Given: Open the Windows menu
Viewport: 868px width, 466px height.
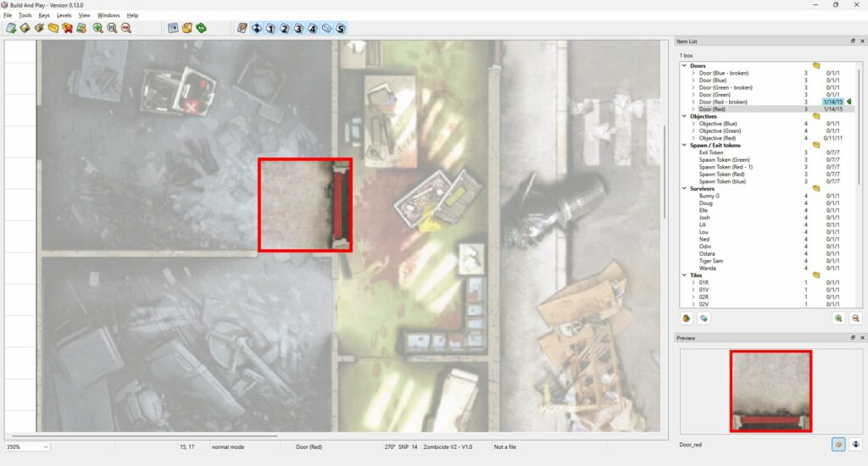Looking at the screenshot, I should [108, 15].
